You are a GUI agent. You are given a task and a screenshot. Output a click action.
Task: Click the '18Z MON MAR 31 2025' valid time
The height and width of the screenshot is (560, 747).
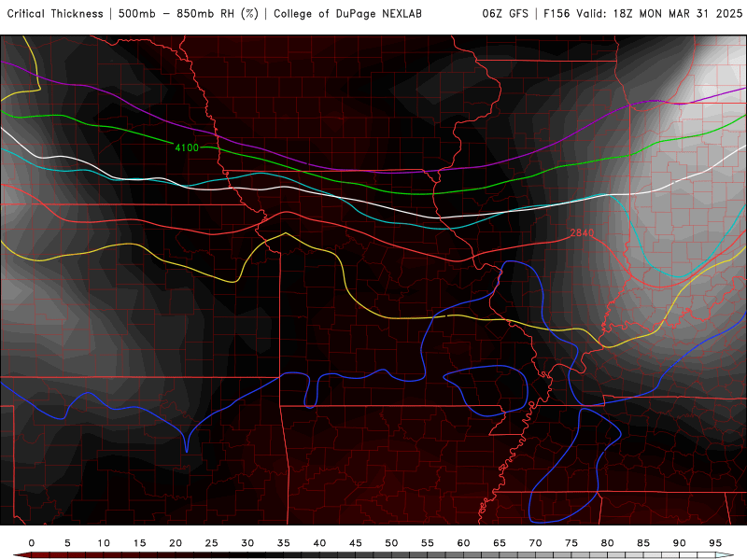point(678,14)
